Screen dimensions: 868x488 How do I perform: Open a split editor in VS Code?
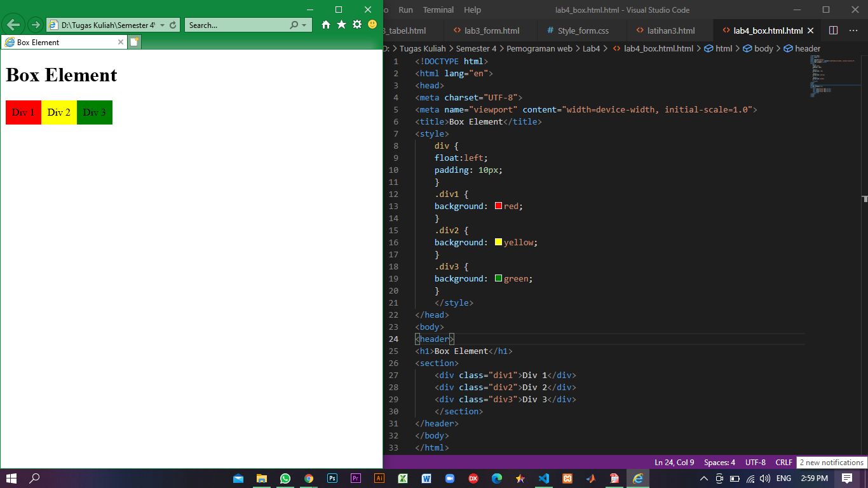[834, 30]
